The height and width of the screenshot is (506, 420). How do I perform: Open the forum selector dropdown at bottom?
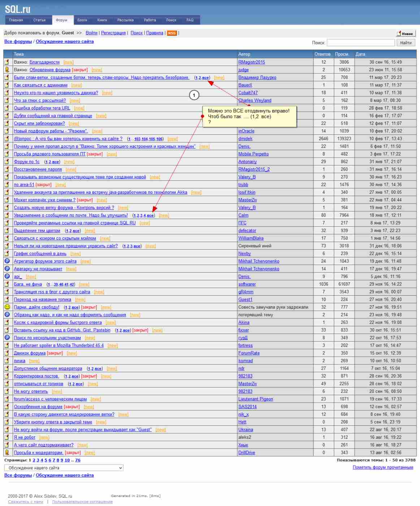[64, 468]
